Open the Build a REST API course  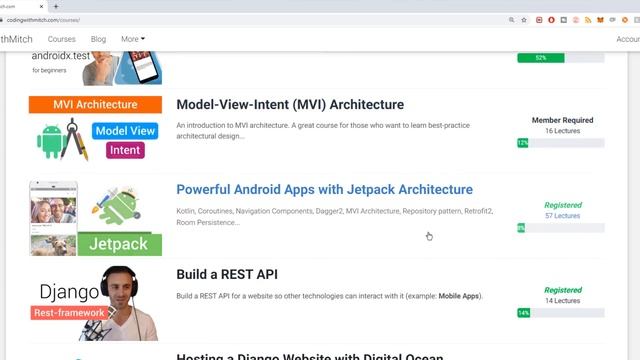[227, 274]
